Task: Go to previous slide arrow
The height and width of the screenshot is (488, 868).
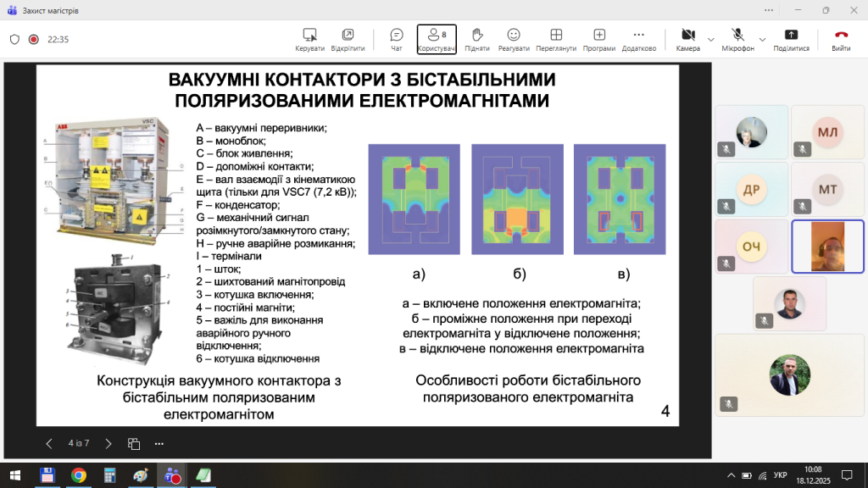Action: [x=49, y=444]
